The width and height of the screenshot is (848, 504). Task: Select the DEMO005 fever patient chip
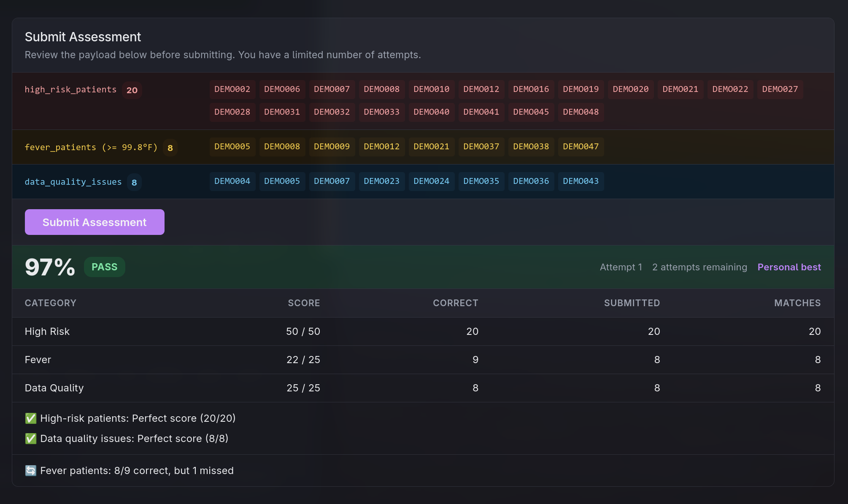232,147
